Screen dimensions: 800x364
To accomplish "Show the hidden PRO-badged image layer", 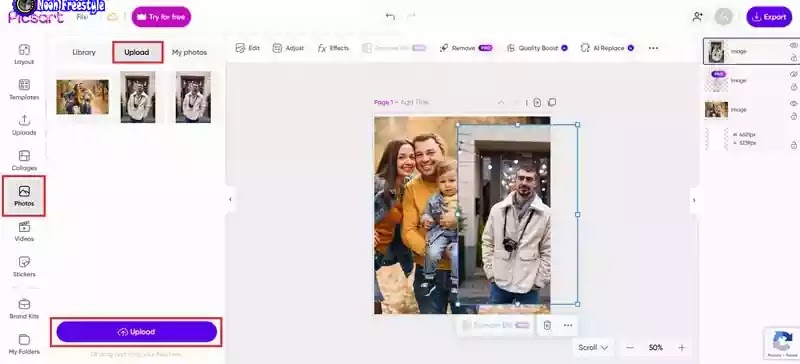I will tap(793, 75).
